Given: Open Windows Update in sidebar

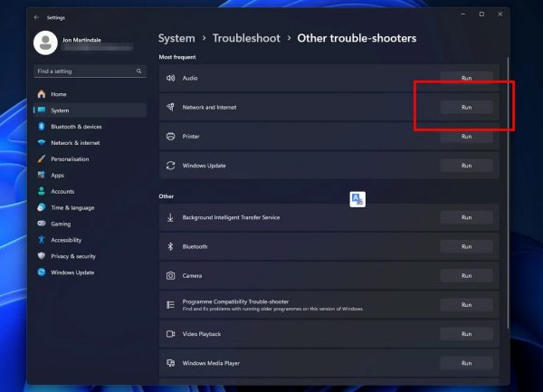Looking at the screenshot, I should coord(90,272).
